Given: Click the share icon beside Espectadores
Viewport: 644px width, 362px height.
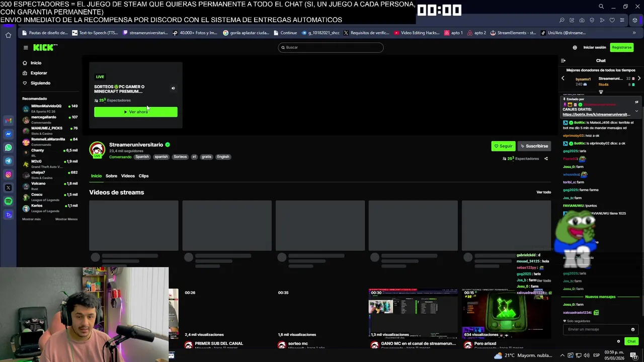Looking at the screenshot, I should point(546,159).
